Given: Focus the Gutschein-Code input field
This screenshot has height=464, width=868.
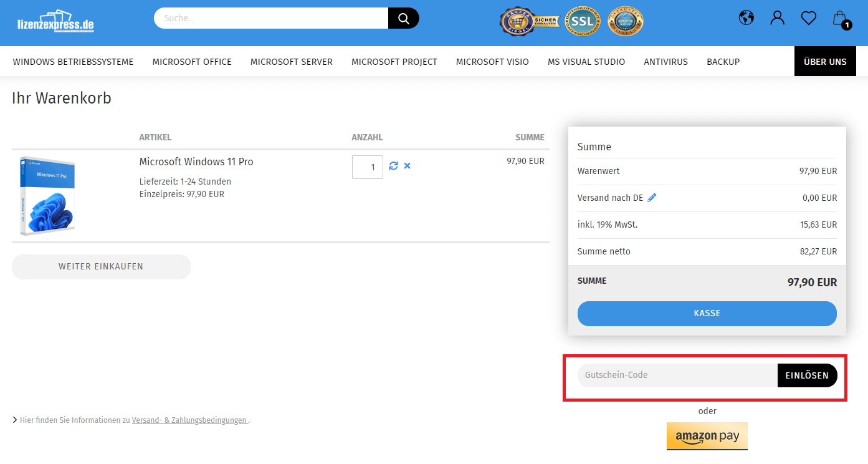Looking at the screenshot, I should 677,375.
